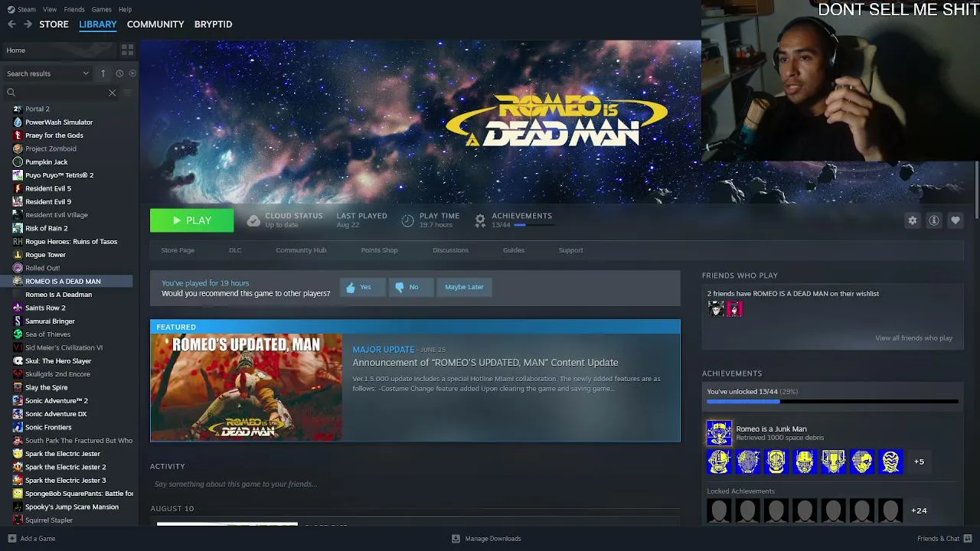The image size is (980, 551).
Task: Toggle sort by recent clock icon
Action: pyautogui.click(x=119, y=73)
